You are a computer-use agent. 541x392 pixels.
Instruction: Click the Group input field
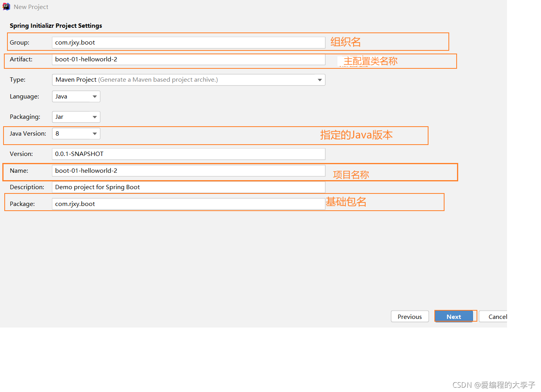point(189,43)
